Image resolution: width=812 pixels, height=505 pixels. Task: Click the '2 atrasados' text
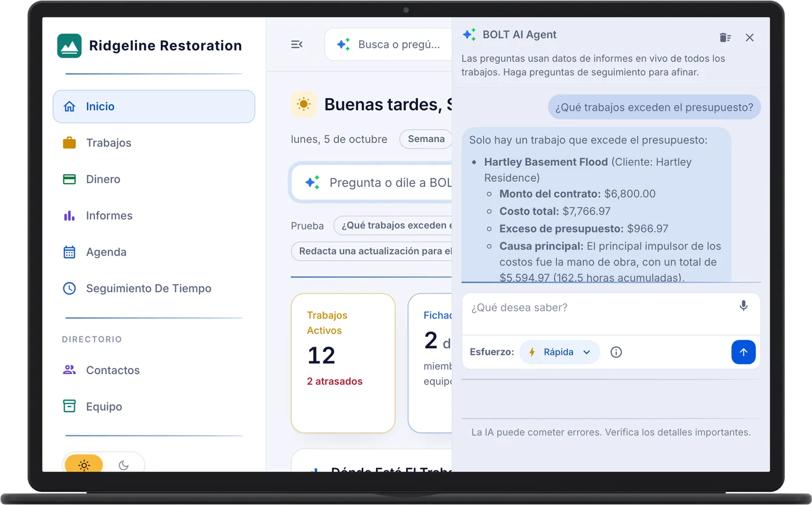click(x=335, y=382)
